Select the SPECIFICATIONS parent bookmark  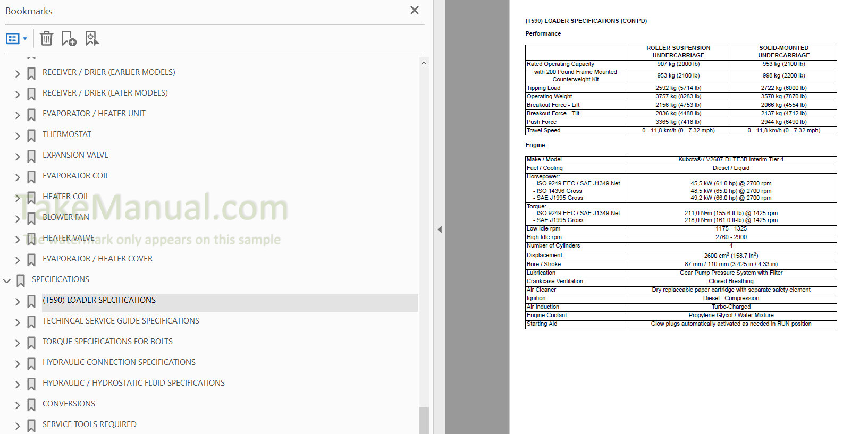click(60, 279)
